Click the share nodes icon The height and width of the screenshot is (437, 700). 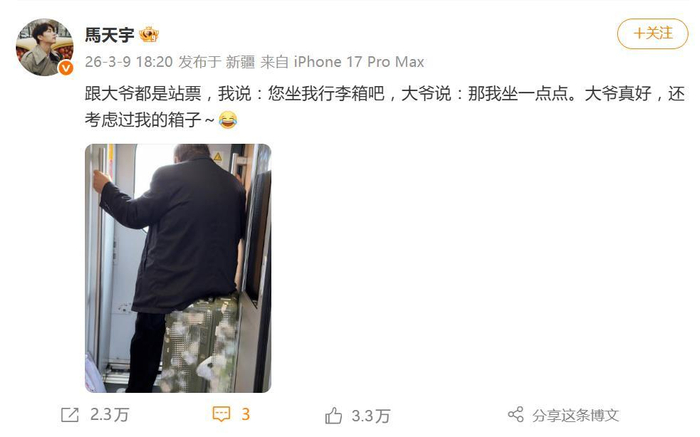[516, 415]
